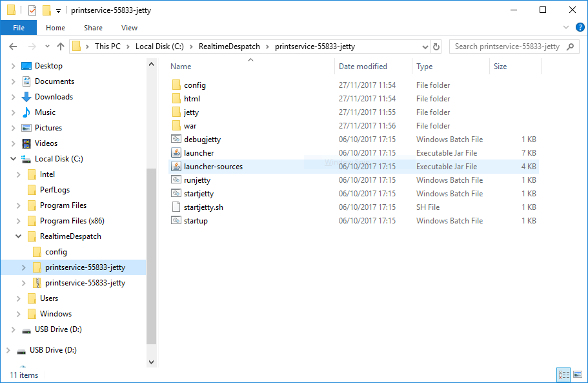Viewport: 588px width, 383px height.
Task: Navigate to This PC breadcrumb
Action: pyautogui.click(x=108, y=47)
